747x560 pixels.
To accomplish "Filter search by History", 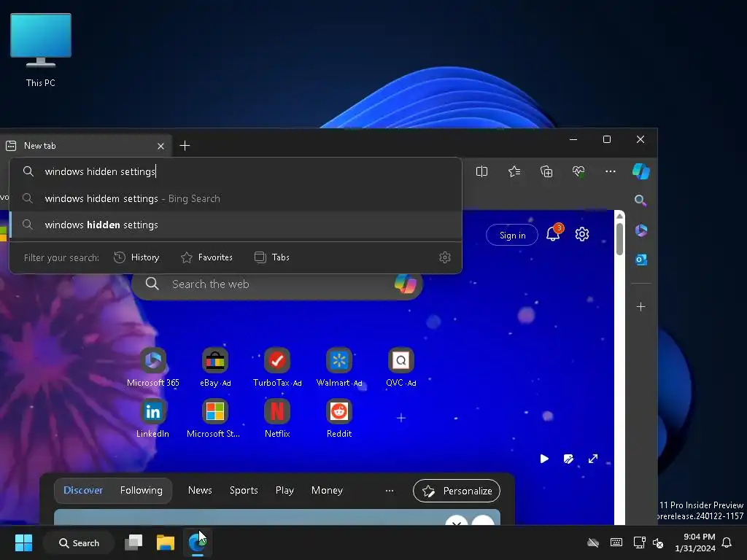I will pyautogui.click(x=136, y=257).
